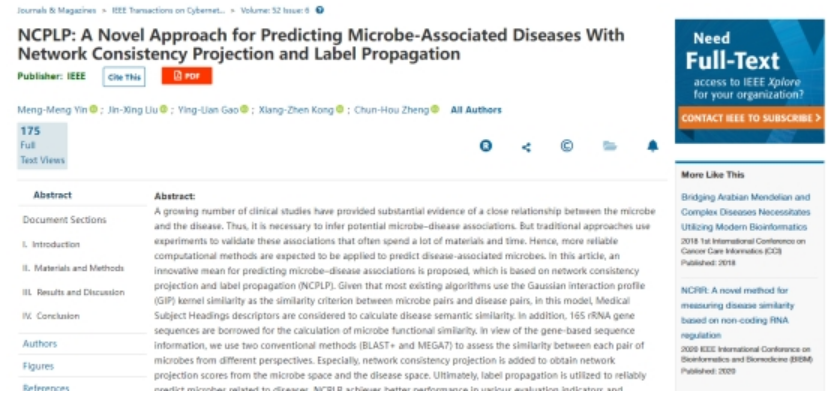Expand the All Authors list
The width and height of the screenshot is (827, 404).
[x=476, y=110]
